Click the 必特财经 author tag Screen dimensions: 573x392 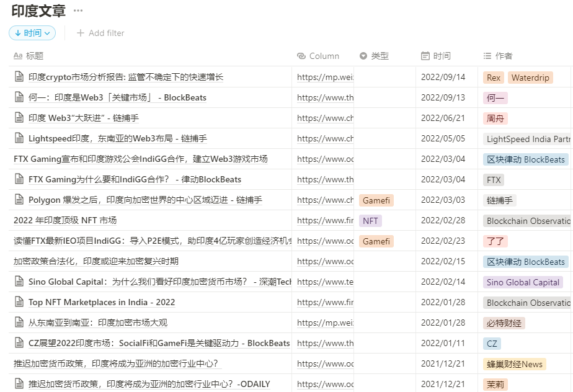504,323
